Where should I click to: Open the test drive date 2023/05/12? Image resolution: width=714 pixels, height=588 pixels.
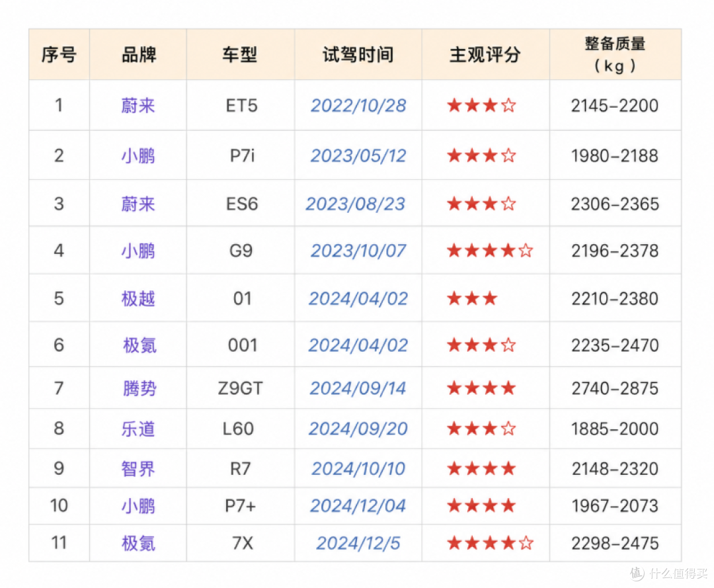358,156
